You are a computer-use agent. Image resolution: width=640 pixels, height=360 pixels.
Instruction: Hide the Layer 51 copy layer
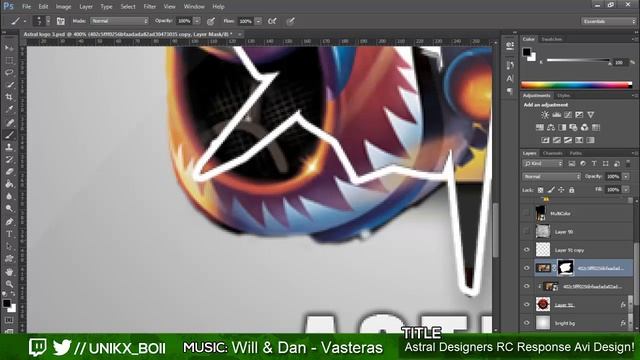[527, 250]
